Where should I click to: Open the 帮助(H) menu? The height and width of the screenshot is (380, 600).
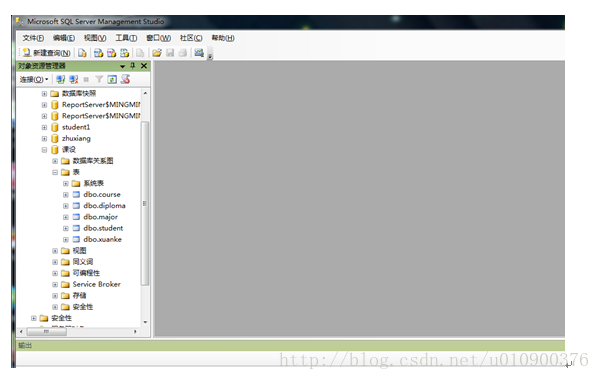[x=223, y=38]
